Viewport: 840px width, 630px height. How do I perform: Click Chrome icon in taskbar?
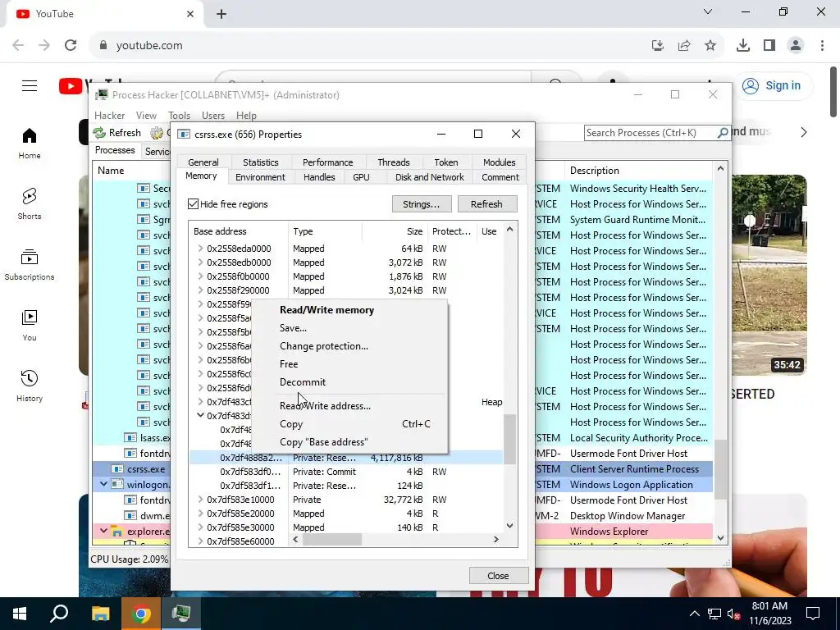pyautogui.click(x=140, y=614)
